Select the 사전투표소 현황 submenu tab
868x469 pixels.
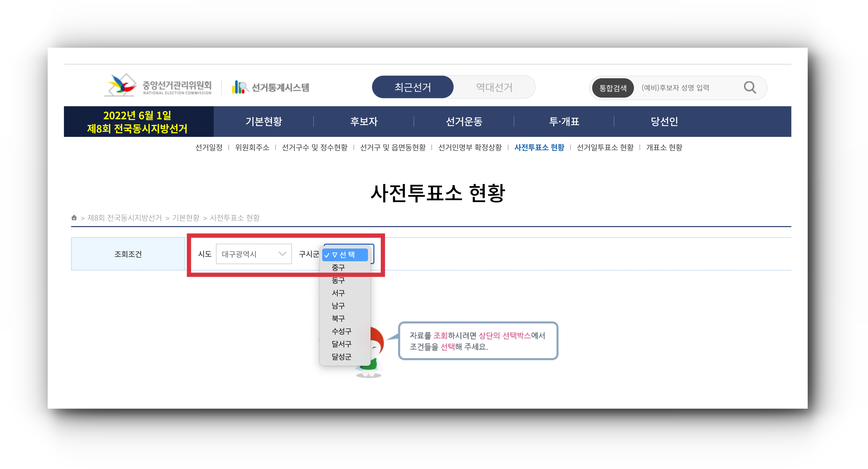539,147
